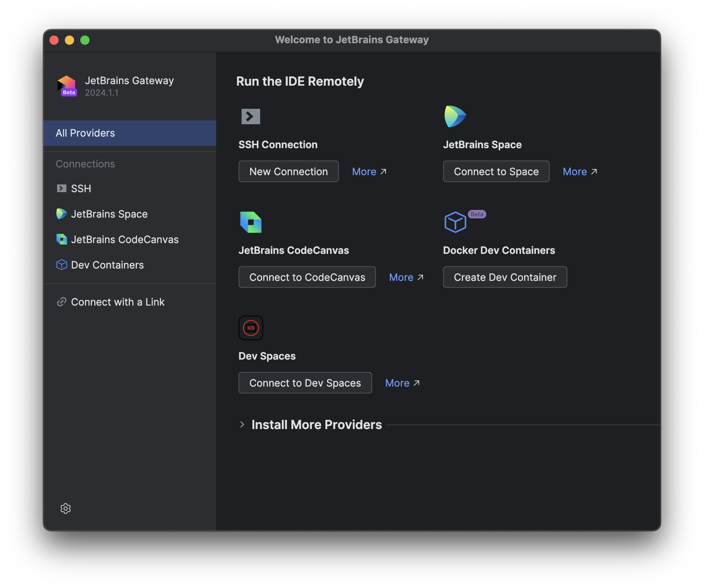
Task: Click the JetBrains CodeCanvas icon in sidebar
Action: (x=61, y=239)
